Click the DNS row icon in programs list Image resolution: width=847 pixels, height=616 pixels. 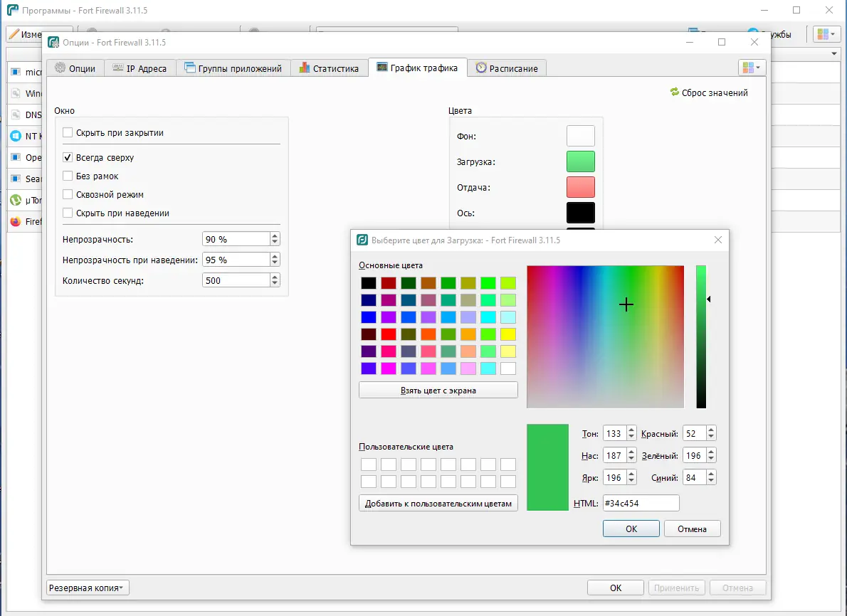coord(16,115)
